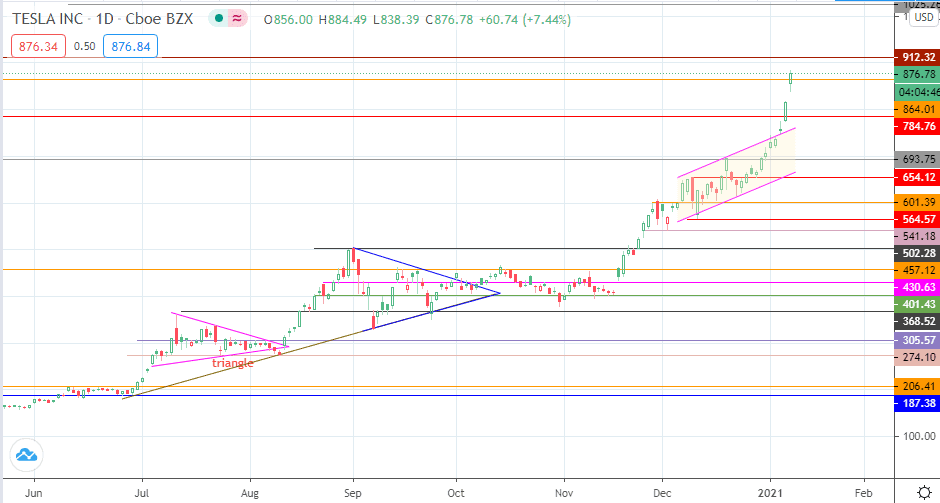Click the green 401.43 price label
Screen dimensions: 940x503
pyautogui.click(x=917, y=304)
